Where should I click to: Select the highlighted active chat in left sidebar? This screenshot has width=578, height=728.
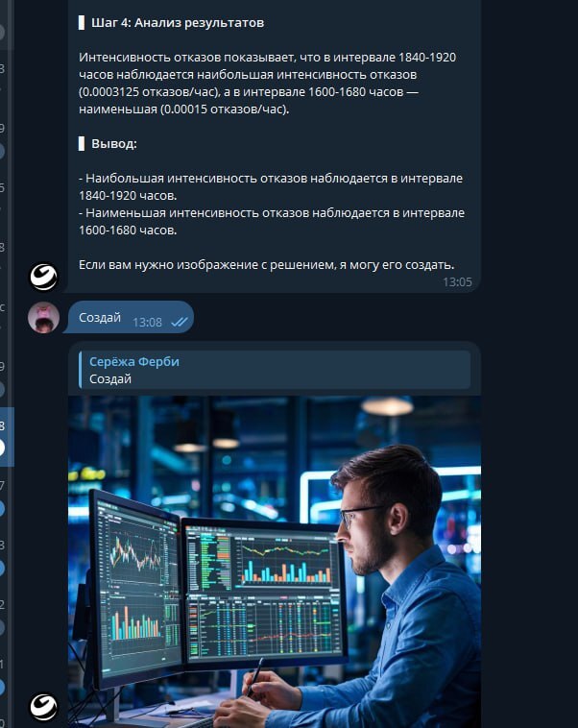7,436
